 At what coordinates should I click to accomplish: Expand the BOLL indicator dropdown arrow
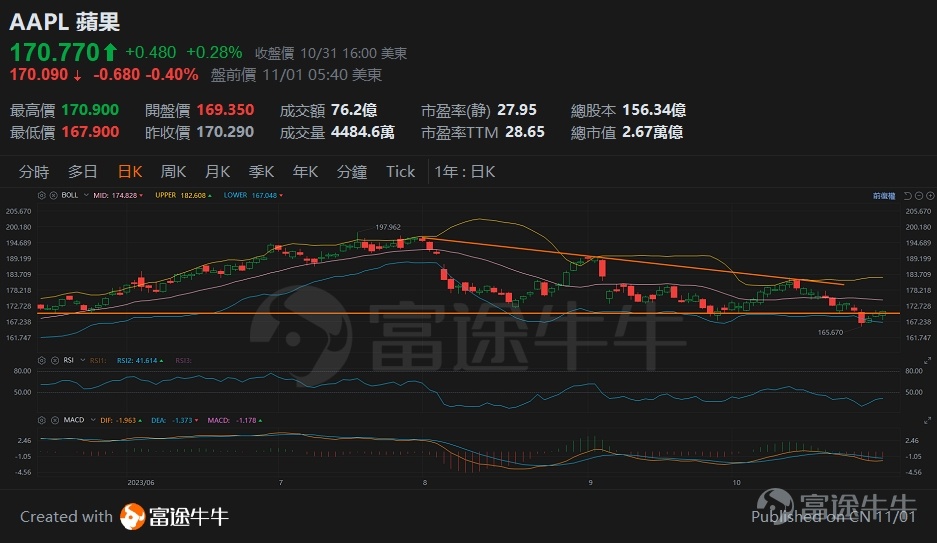85,195
